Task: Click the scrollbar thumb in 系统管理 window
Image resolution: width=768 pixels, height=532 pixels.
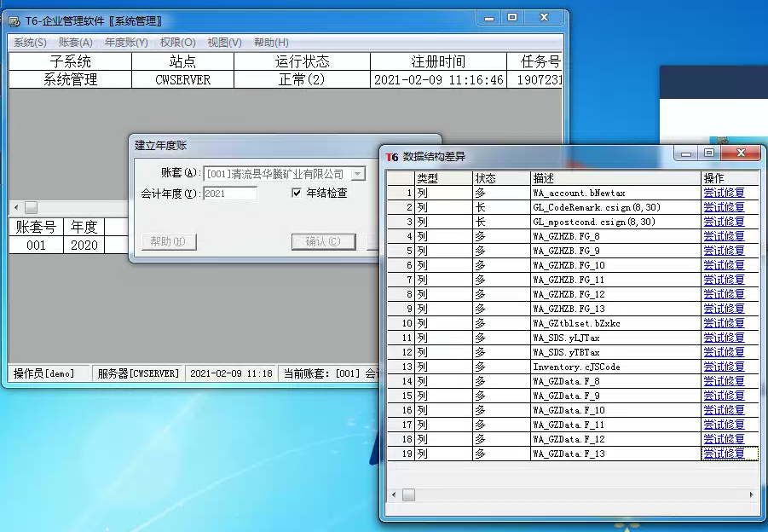Action: coord(31,208)
